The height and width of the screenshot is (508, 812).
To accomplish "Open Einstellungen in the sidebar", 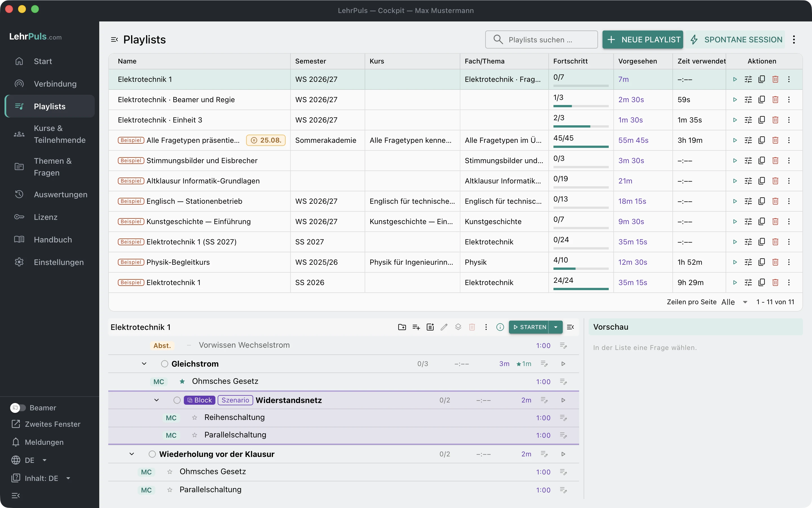I will click(x=50, y=262).
